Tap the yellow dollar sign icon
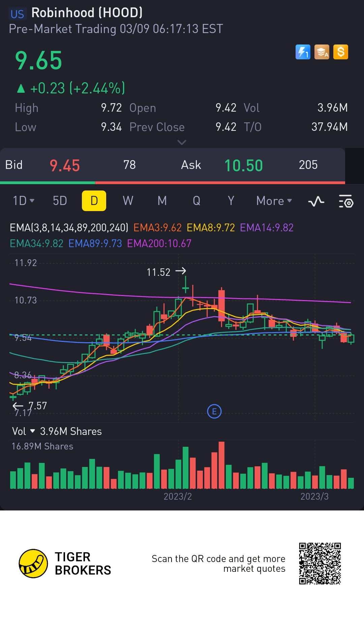Image resolution: width=364 pixels, height=617 pixels. click(x=341, y=52)
